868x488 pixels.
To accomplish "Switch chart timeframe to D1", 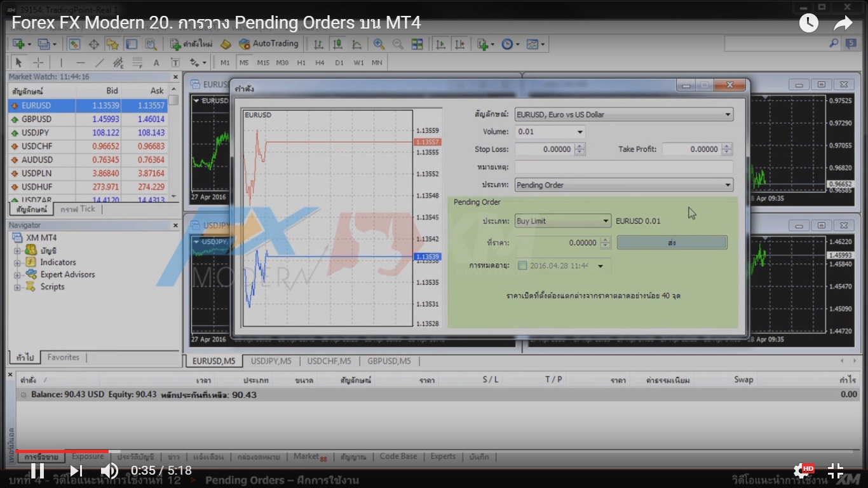I will (x=339, y=62).
